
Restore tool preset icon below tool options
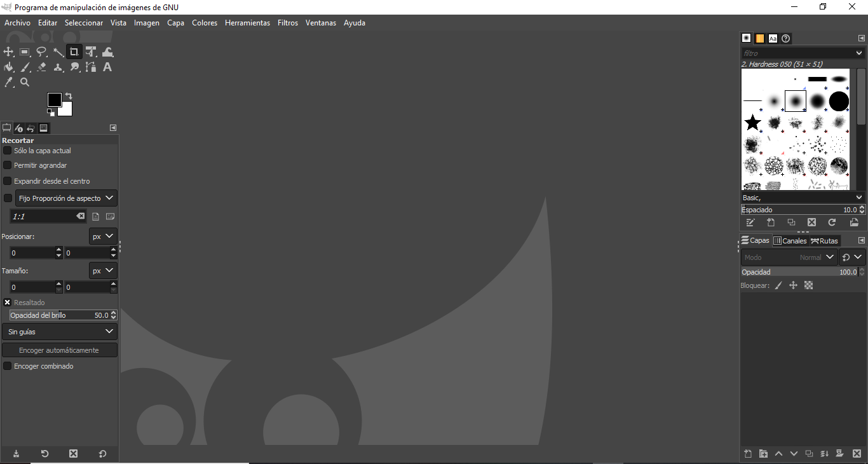click(44, 454)
